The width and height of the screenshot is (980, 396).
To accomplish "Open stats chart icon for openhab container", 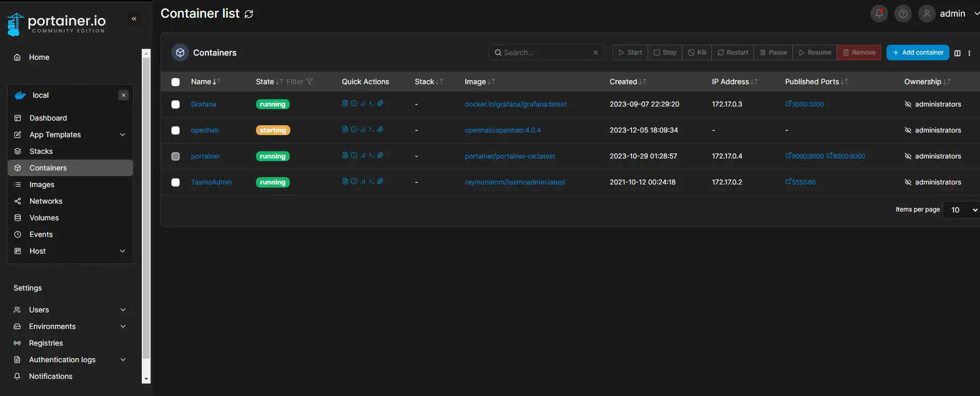I will 363,129.
